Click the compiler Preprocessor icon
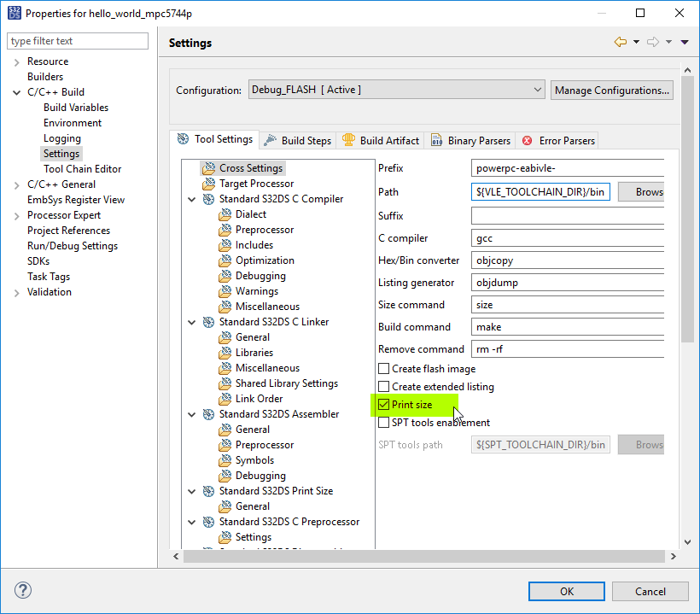 [x=225, y=230]
